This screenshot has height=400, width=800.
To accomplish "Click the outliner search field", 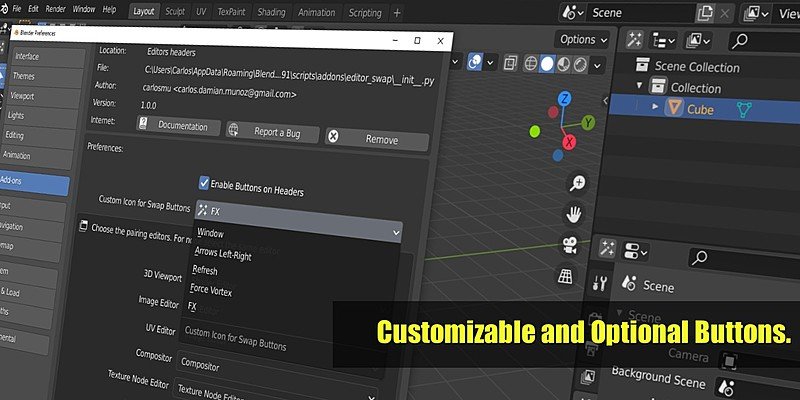I will click(764, 42).
